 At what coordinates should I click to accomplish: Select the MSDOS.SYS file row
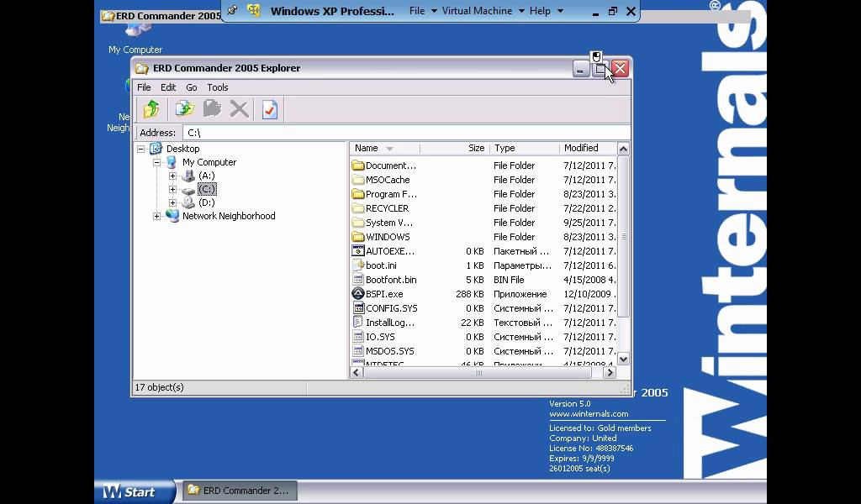(483, 351)
